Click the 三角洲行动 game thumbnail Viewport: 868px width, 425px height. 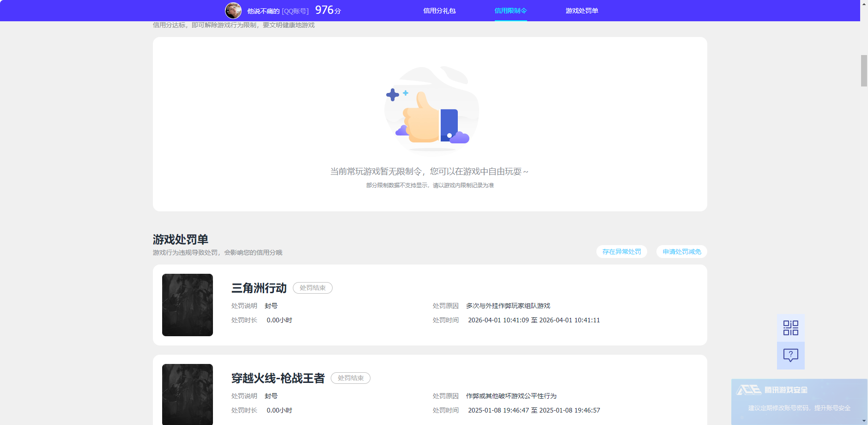[x=188, y=305]
